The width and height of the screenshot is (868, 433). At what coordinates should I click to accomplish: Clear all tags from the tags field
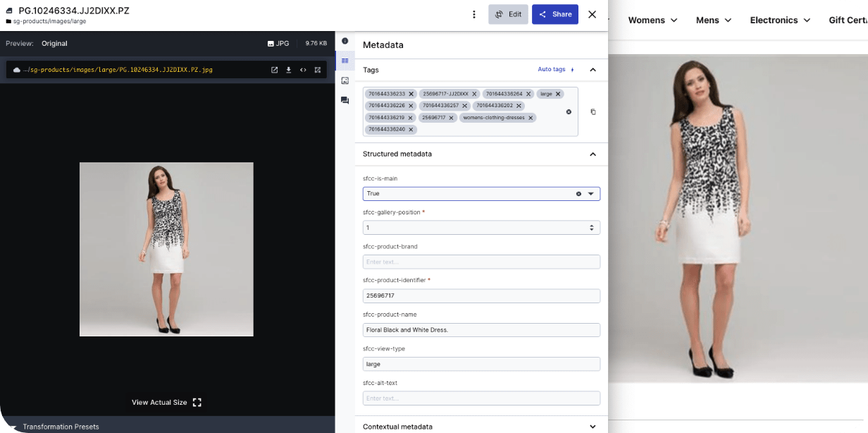tap(569, 111)
